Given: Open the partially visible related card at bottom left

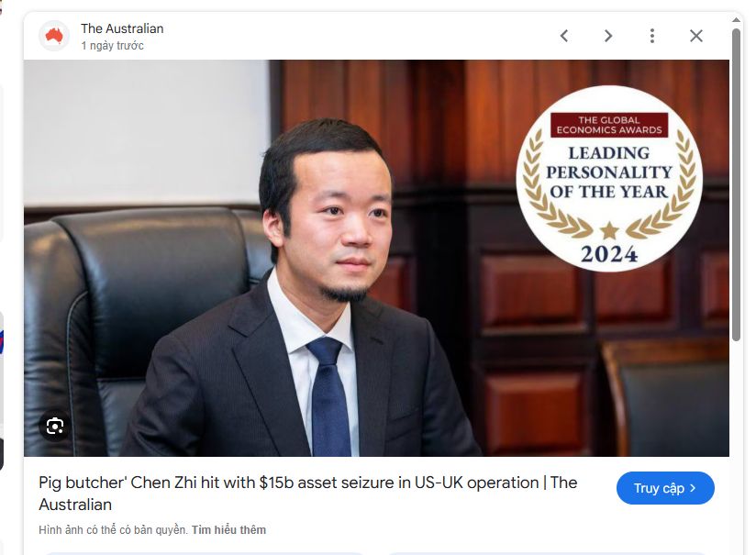Looking at the screenshot, I should [x=203, y=553].
